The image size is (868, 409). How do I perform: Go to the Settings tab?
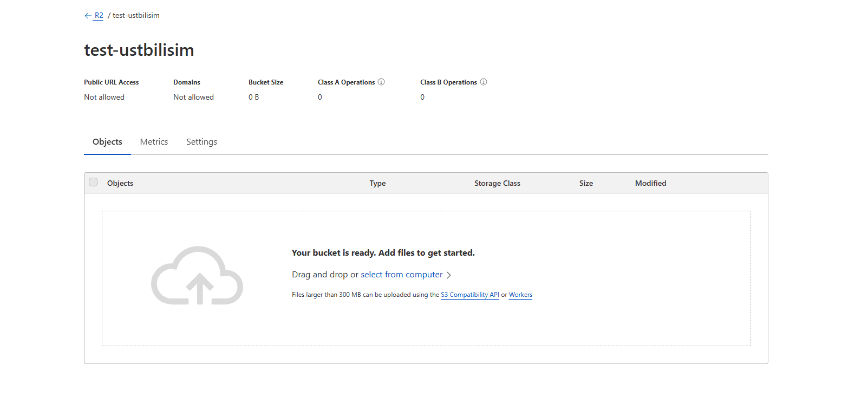pyautogui.click(x=201, y=142)
